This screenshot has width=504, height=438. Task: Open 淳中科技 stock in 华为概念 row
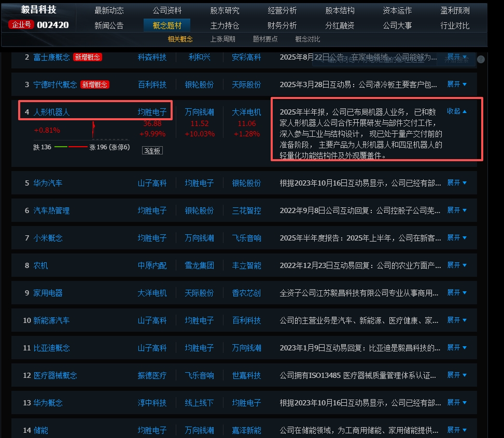pos(152,403)
